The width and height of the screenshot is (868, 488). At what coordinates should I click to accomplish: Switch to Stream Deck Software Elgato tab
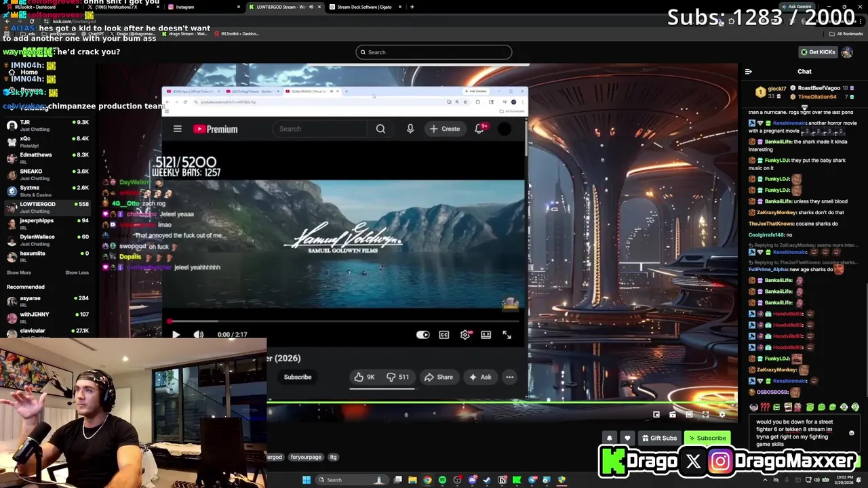(x=365, y=7)
